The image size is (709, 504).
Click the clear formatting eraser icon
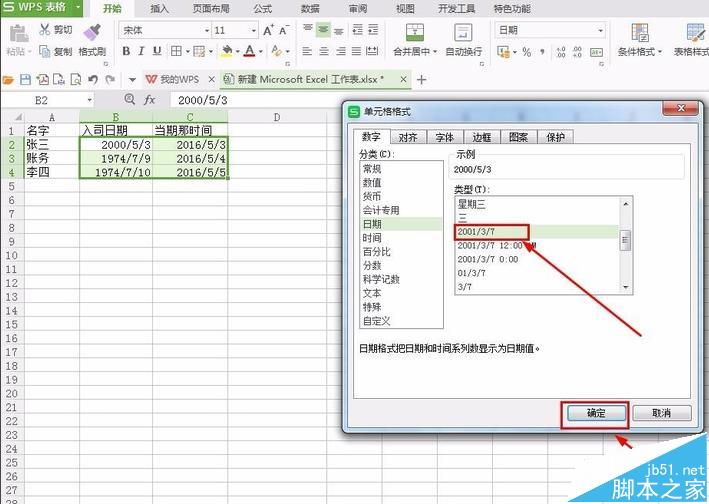click(276, 51)
